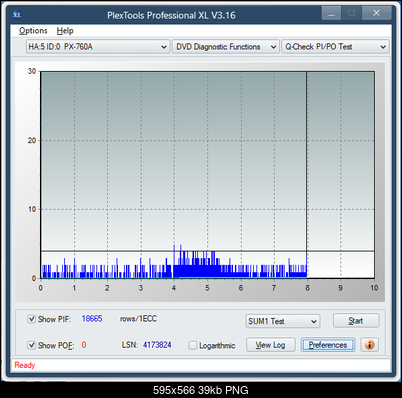The height and width of the screenshot is (398, 402).
Task: Enable the Logarithmic checkbox
Action: (x=193, y=345)
